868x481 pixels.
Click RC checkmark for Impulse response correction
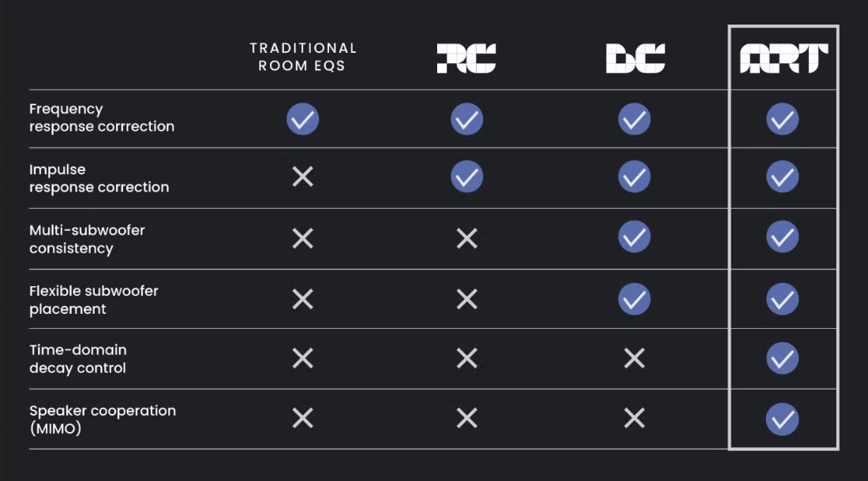click(x=466, y=177)
